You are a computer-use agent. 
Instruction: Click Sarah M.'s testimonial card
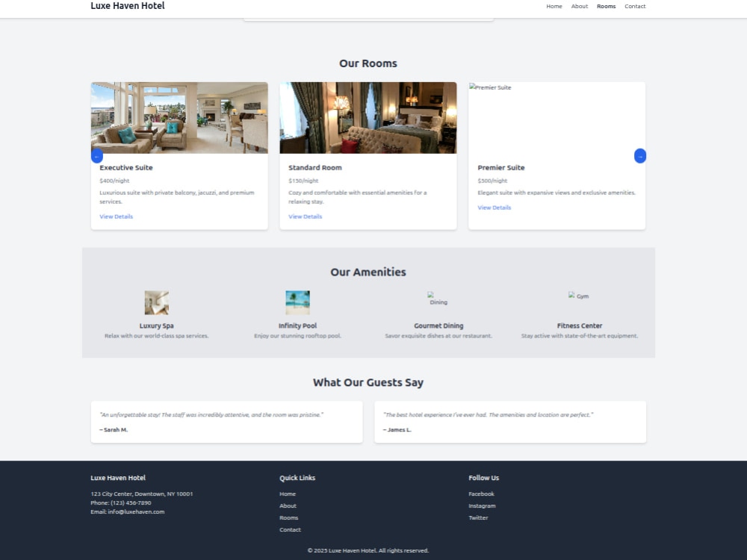coord(227,422)
